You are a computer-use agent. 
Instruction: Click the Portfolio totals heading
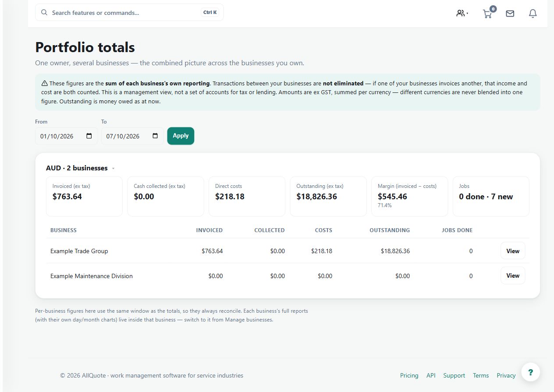(x=85, y=47)
